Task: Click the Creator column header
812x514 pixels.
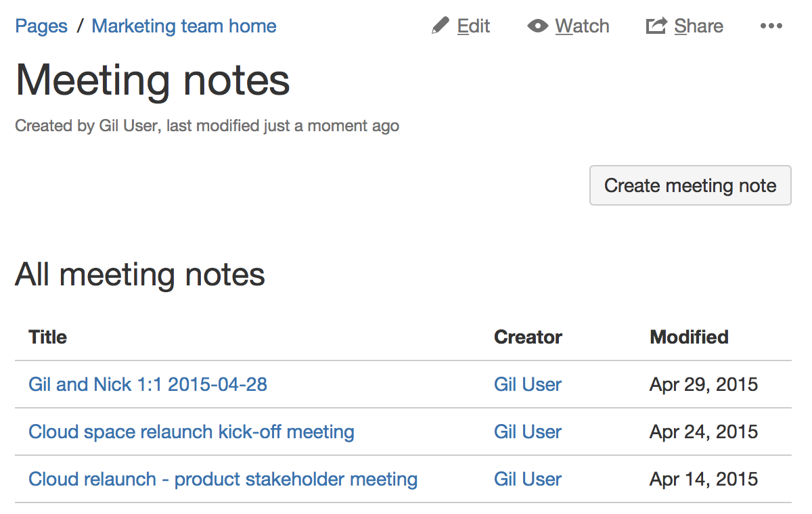Action: pyautogui.click(x=528, y=337)
